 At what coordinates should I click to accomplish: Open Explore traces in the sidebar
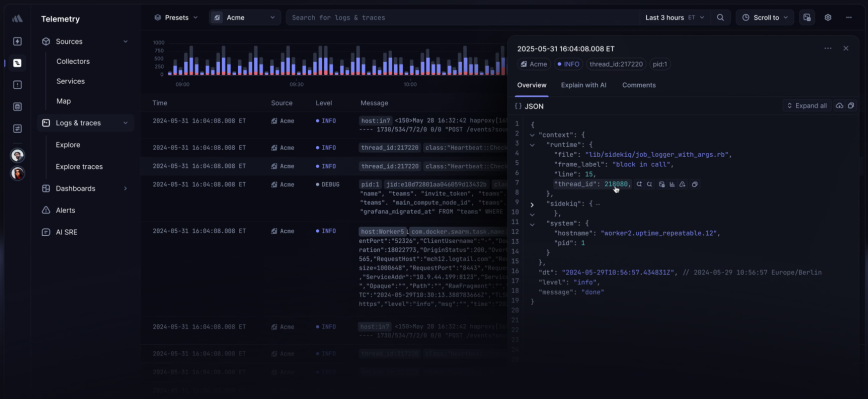[x=79, y=167]
